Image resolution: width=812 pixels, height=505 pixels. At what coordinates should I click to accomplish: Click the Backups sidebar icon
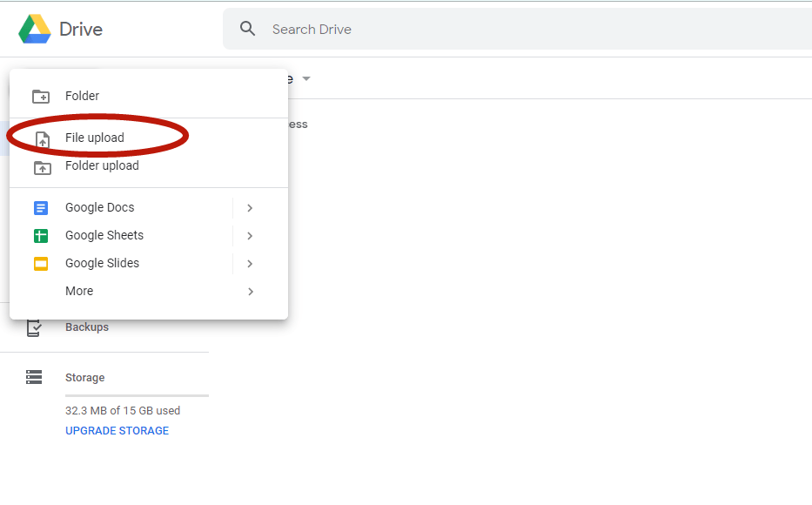pyautogui.click(x=34, y=328)
